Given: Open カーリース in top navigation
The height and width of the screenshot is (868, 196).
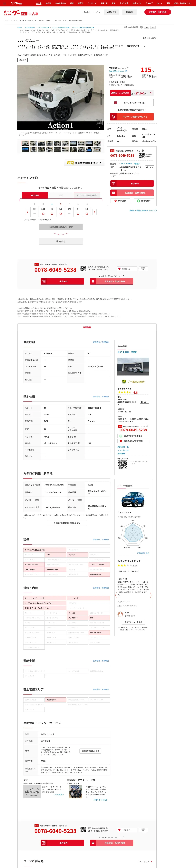Looking at the screenshot, I should tap(92, 3).
